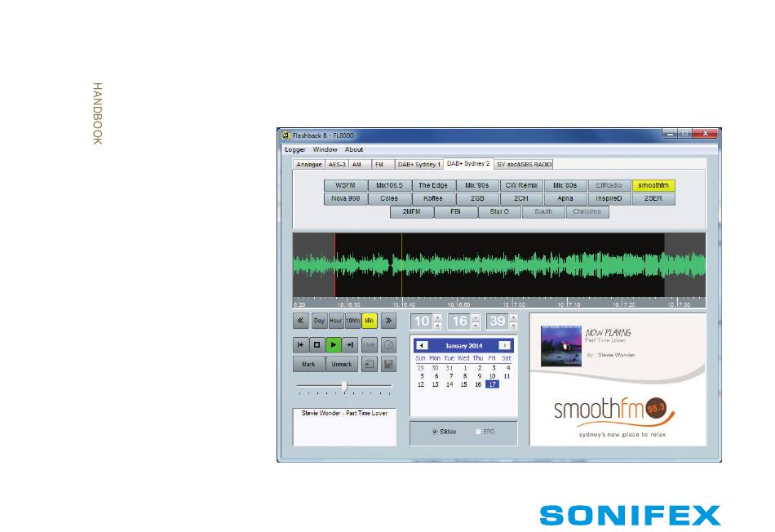775x532 pixels.
Task: Click the green play button
Action: click(334, 344)
